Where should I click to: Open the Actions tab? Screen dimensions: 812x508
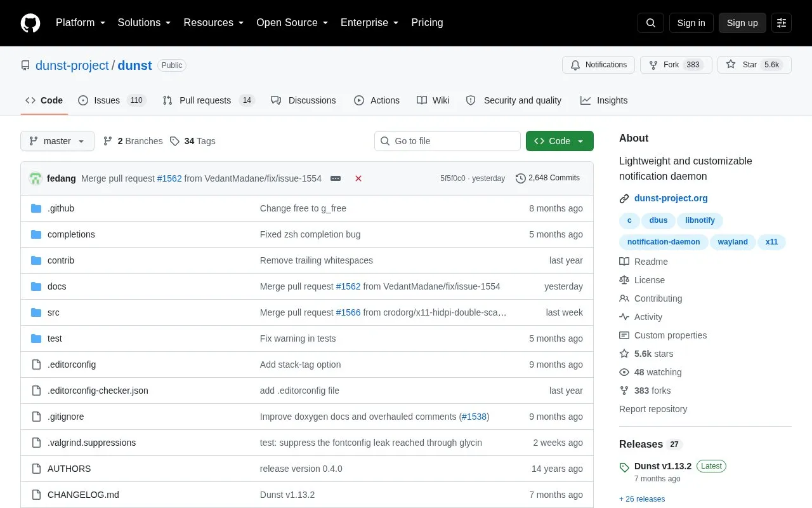point(377,100)
